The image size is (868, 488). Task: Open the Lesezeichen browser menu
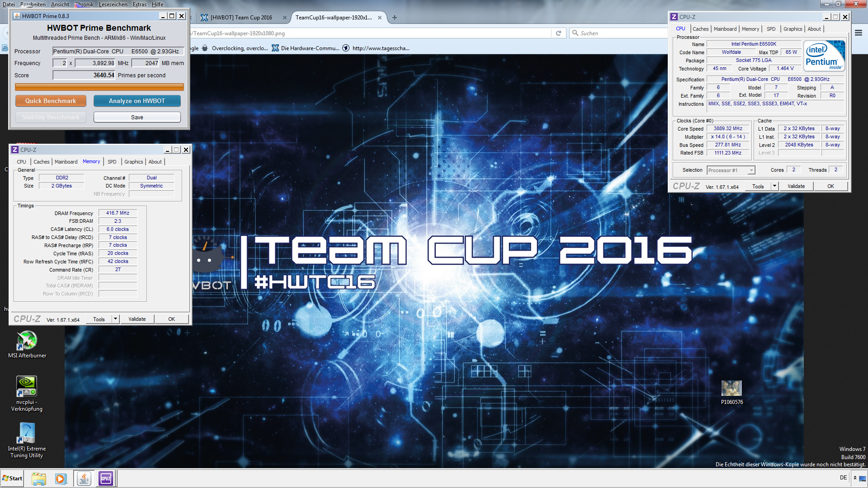113,4
